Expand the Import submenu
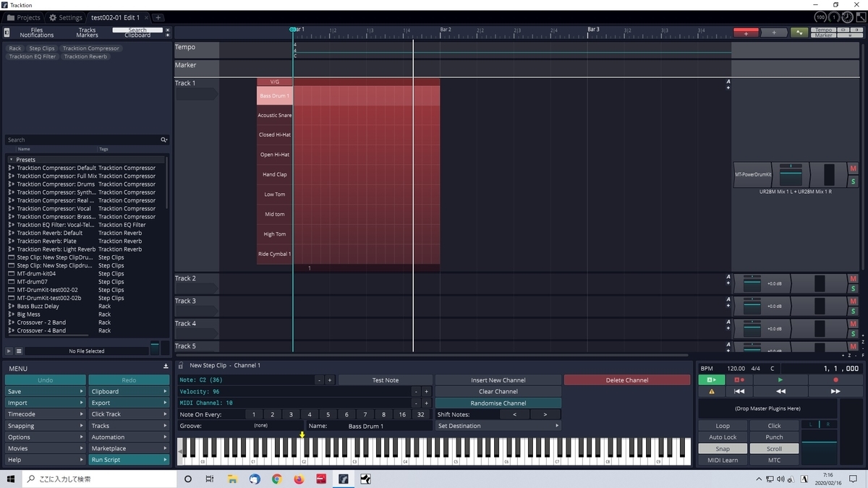This screenshot has width=868, height=488. coord(45,403)
